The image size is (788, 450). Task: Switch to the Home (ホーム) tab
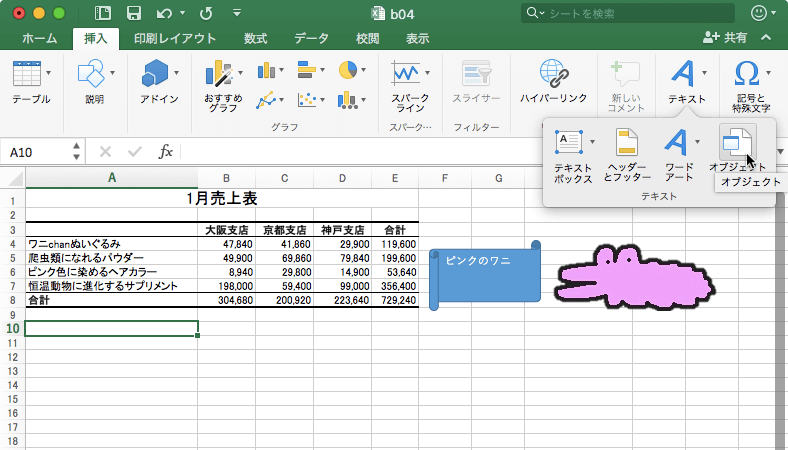click(40, 38)
